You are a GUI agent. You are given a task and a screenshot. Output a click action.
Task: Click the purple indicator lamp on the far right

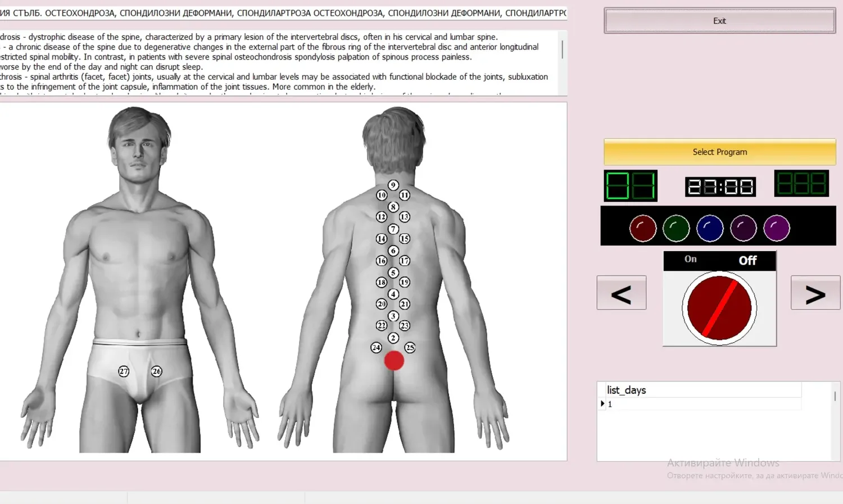pyautogui.click(x=777, y=228)
